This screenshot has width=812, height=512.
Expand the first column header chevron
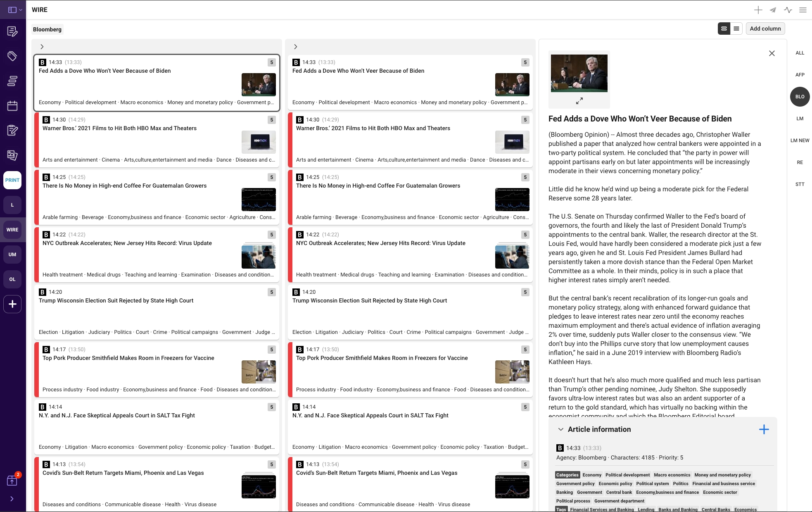tap(42, 47)
